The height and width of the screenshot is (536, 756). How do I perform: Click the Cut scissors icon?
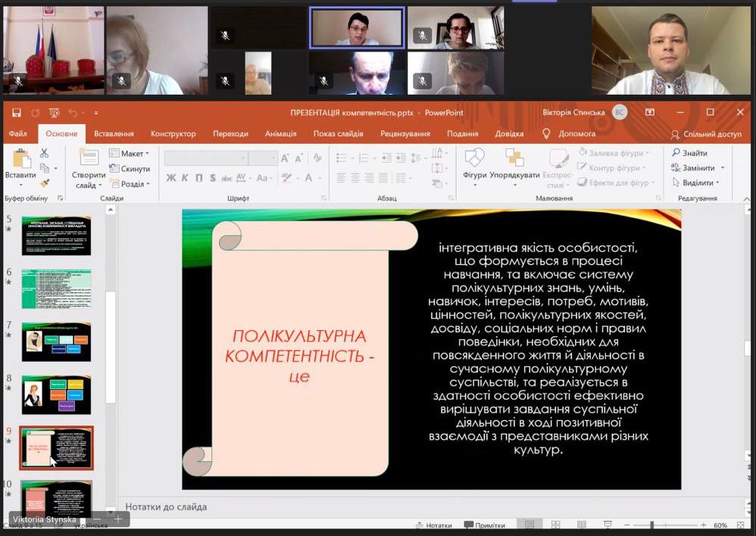44,153
